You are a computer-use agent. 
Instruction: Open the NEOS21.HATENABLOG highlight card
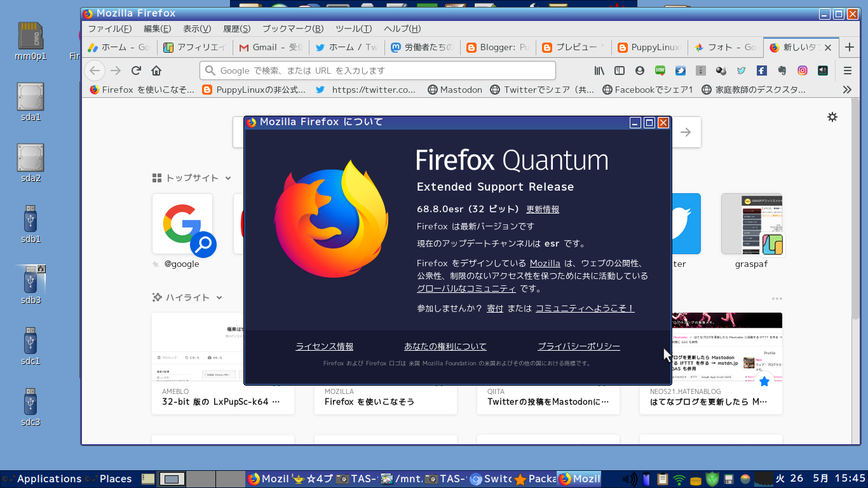tap(711, 363)
